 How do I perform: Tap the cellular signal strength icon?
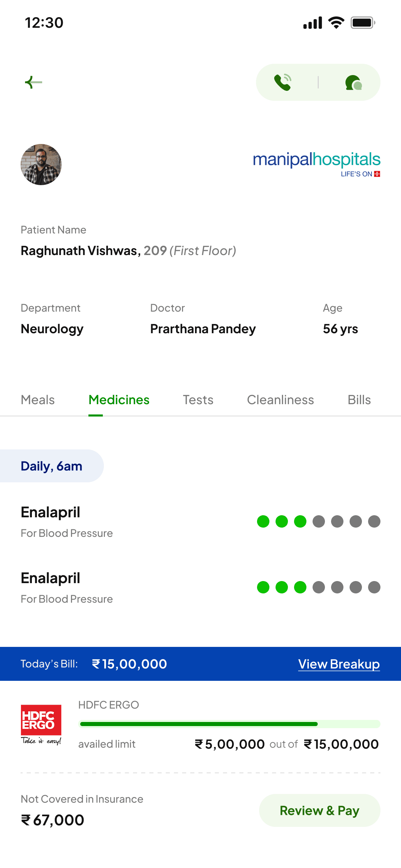pyautogui.click(x=313, y=23)
